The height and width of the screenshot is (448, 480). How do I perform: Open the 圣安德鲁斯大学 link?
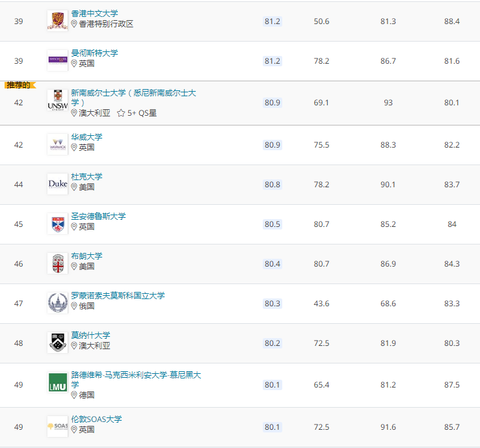(x=98, y=216)
